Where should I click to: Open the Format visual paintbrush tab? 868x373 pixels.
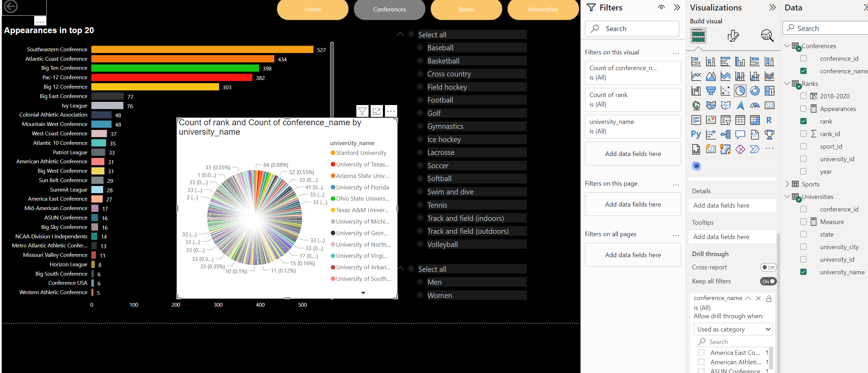[x=733, y=36]
